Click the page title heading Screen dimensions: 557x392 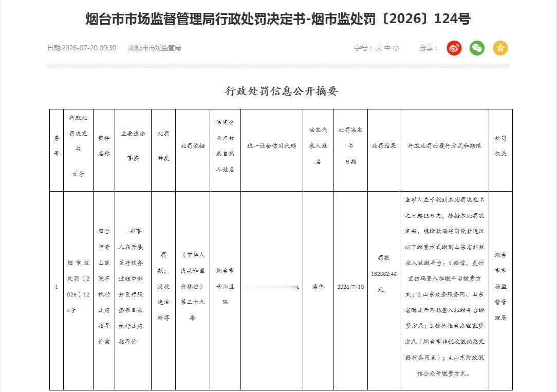tap(278, 19)
